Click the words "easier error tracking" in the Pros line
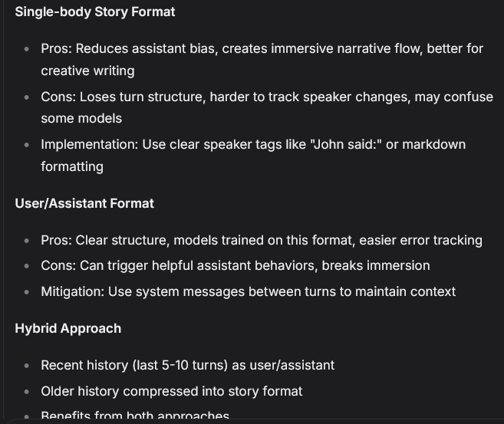Image resolution: width=504 pixels, height=424 pixels. [420, 240]
